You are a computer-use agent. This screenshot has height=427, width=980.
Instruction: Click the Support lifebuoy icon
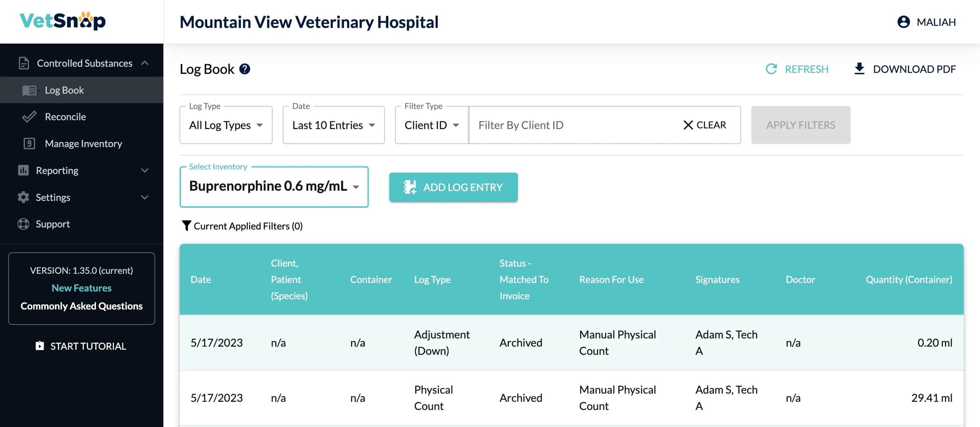click(23, 224)
